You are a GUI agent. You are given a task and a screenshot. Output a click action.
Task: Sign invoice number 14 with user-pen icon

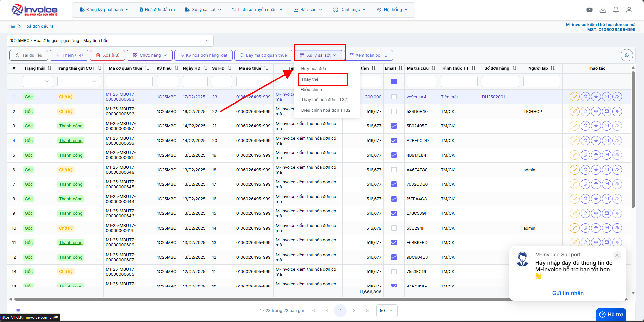(x=617, y=228)
